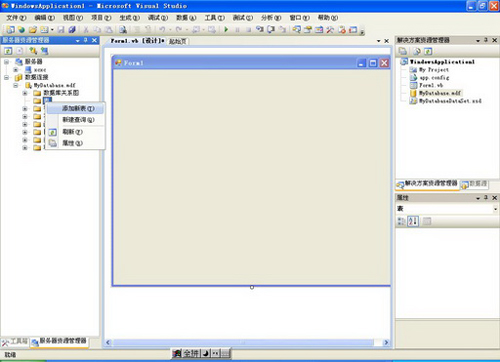
Task: Choose 属性 from the context menu
Action: click(75, 143)
